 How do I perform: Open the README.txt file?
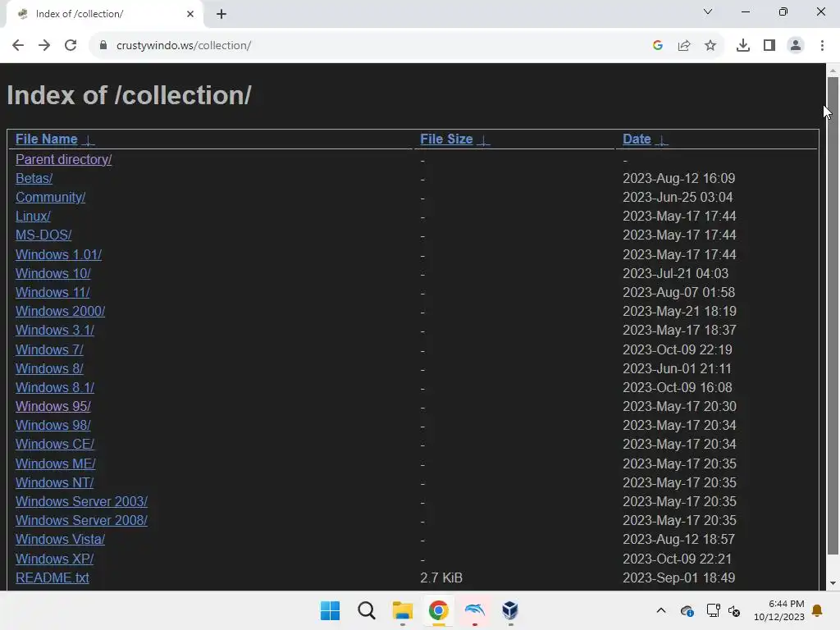click(52, 578)
